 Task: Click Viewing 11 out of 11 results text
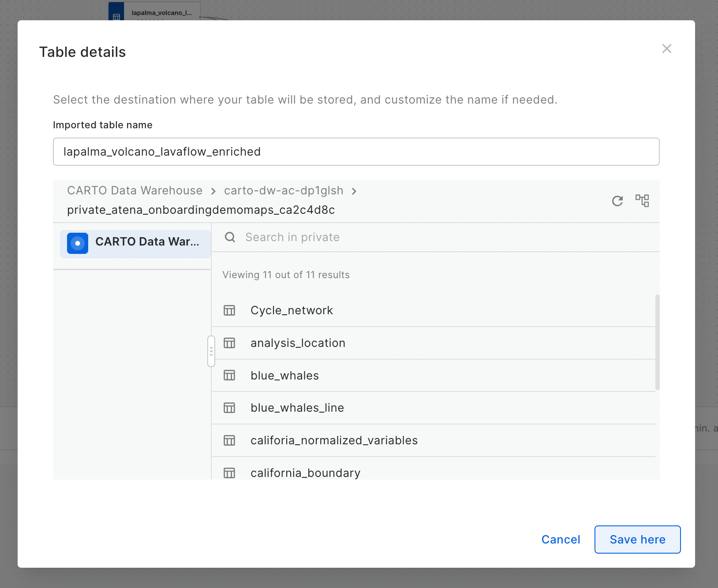(286, 275)
